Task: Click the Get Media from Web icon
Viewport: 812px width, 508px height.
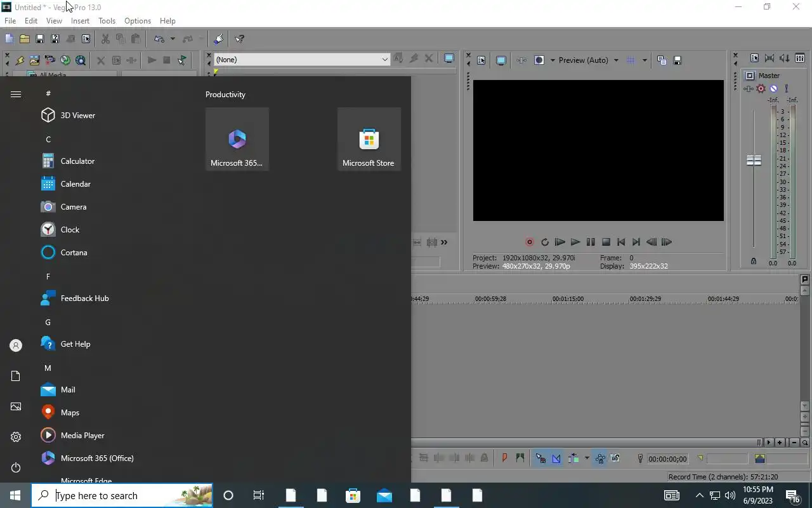Action: pos(81,60)
